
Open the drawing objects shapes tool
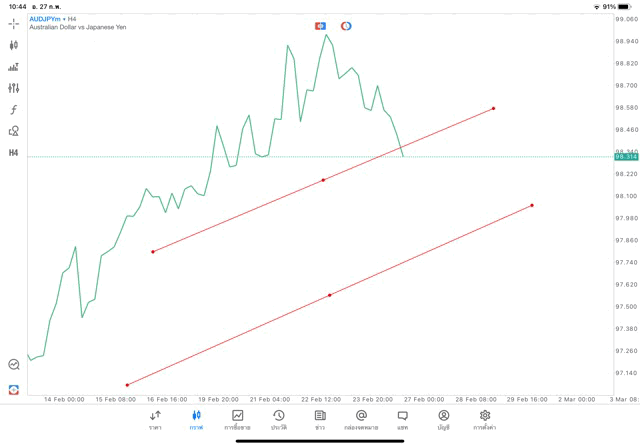click(x=14, y=131)
